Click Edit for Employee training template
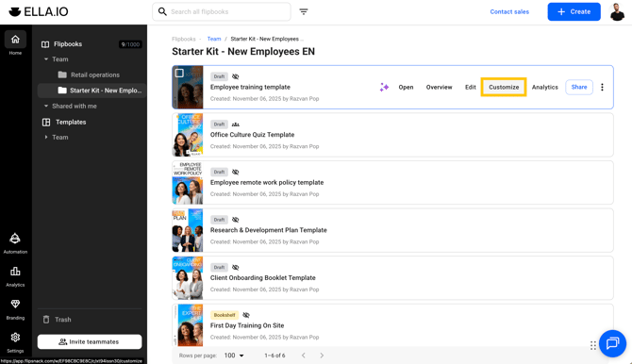The height and width of the screenshot is (364, 632). click(471, 87)
